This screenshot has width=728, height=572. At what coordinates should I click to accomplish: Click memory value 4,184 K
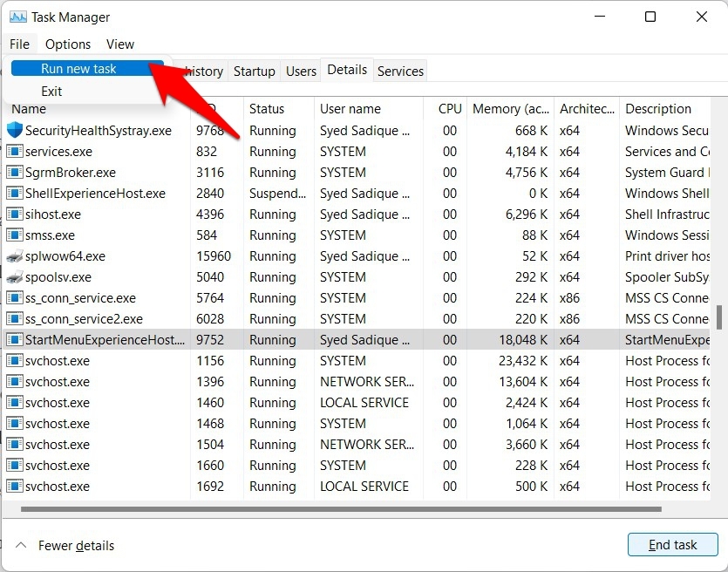coord(527,152)
